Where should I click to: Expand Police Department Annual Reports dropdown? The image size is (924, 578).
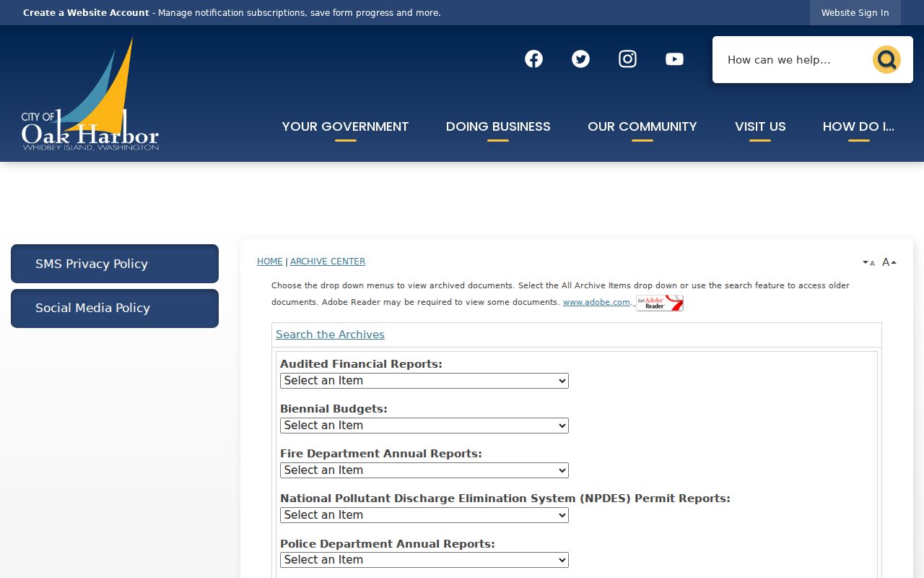(x=424, y=560)
